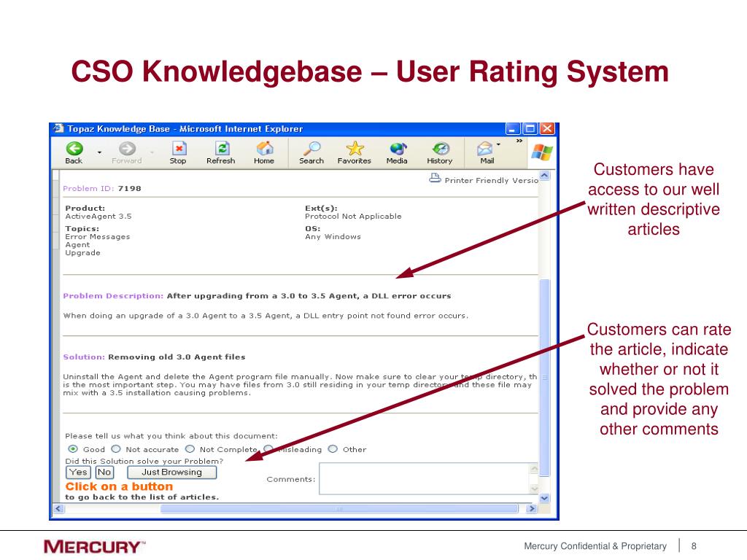Click the Yes button
The width and height of the screenshot is (747, 560).
78,472
